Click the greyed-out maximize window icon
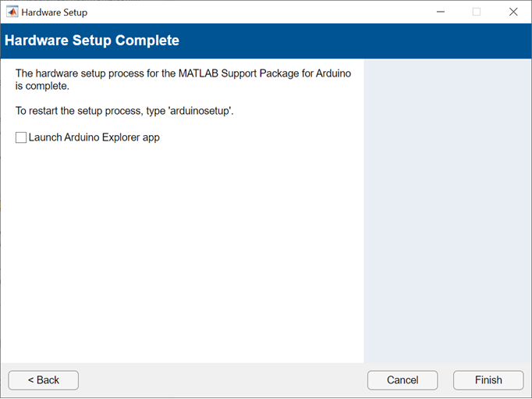The height and width of the screenshot is (399, 532). click(476, 12)
